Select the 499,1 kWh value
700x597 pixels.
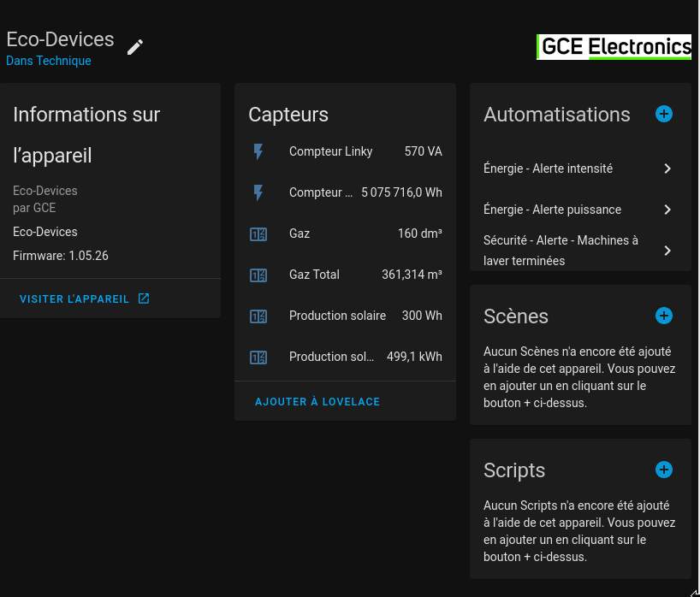(x=414, y=357)
